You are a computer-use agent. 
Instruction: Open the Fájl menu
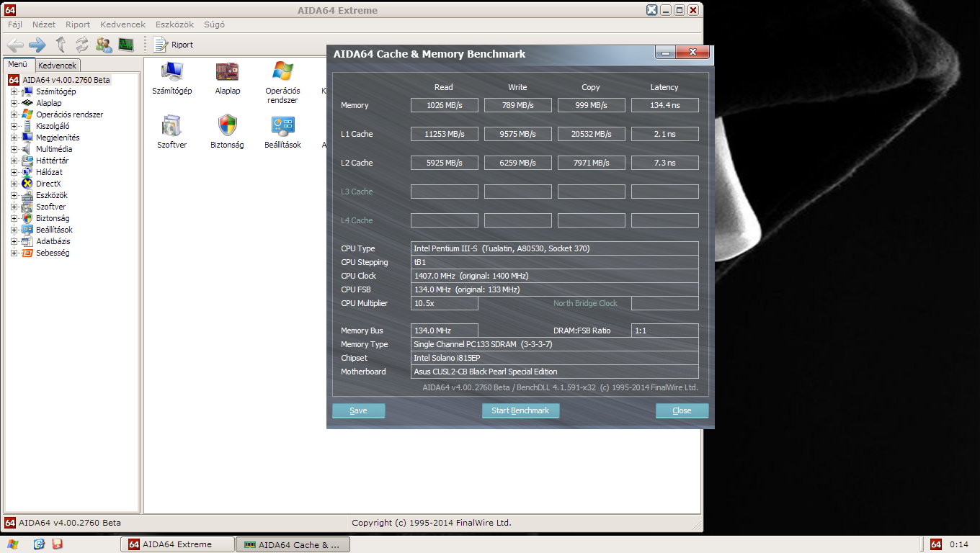click(15, 24)
